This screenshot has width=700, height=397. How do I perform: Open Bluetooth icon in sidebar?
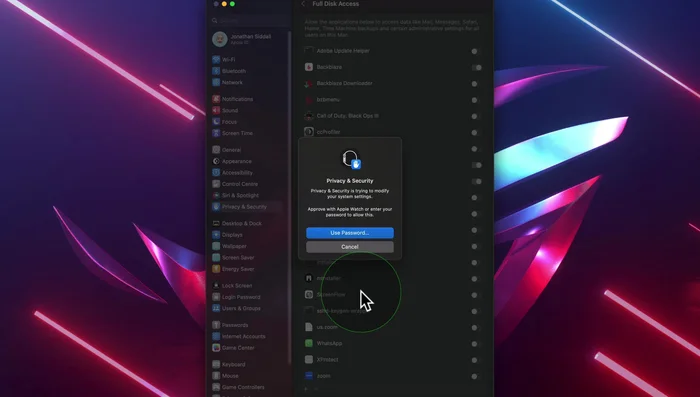coord(216,71)
